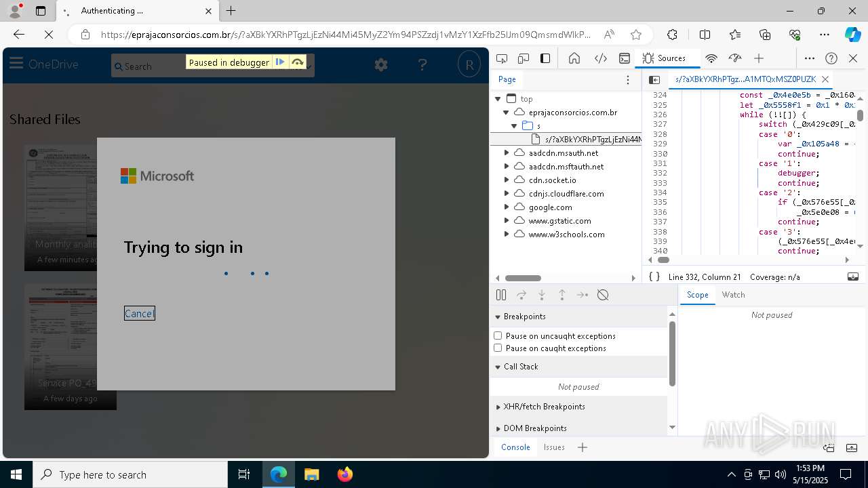868x488 pixels.
Task: Open Windows Start button
Action: pos(16,474)
